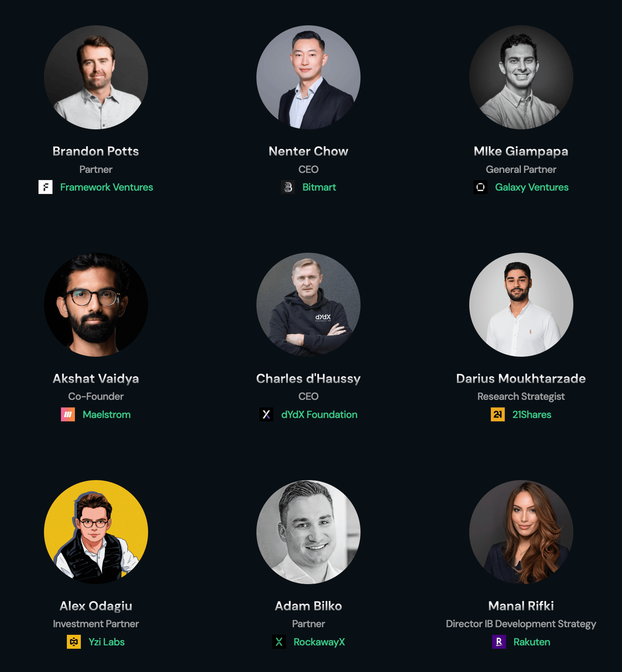Click the Maelstrom logo icon

click(x=68, y=414)
